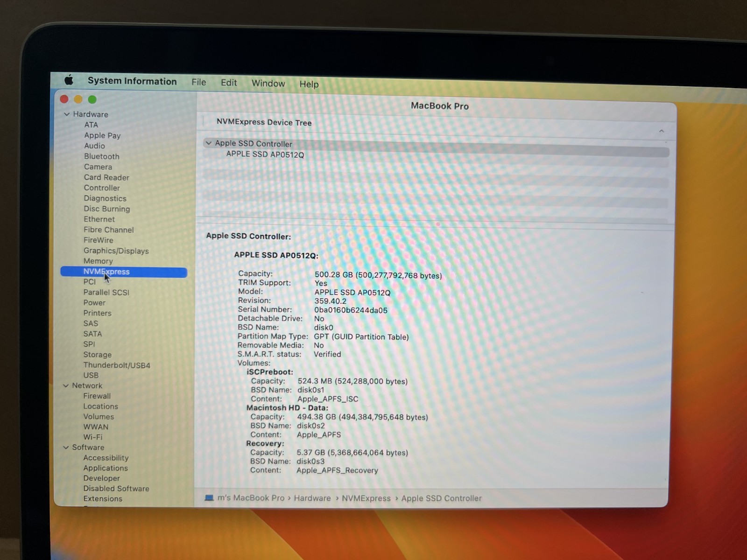Open the File menu
The width and height of the screenshot is (747, 560).
click(198, 82)
